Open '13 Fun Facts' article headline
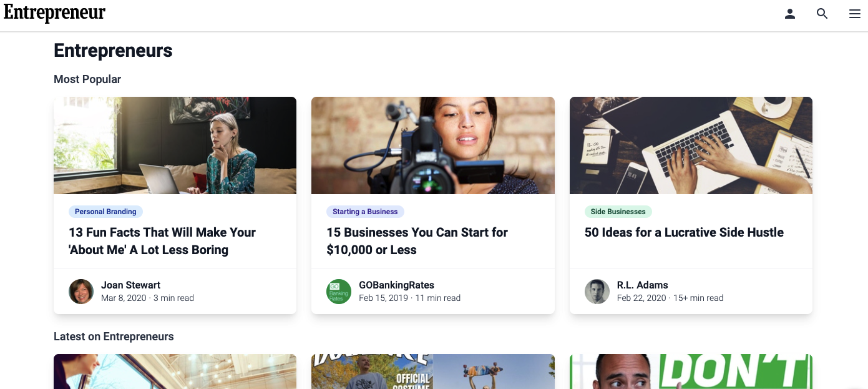Viewport: 868px width, 389px height. pyautogui.click(x=162, y=241)
